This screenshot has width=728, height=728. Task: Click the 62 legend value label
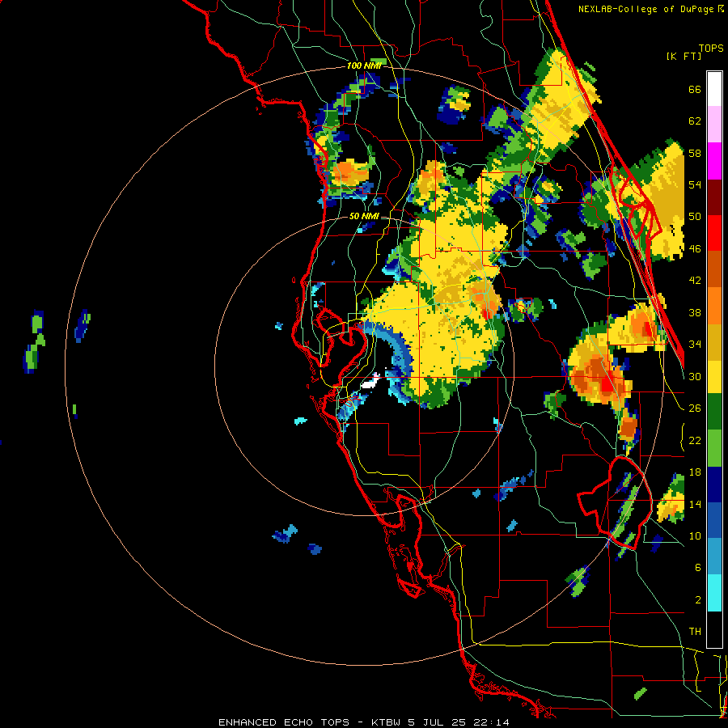(694, 121)
